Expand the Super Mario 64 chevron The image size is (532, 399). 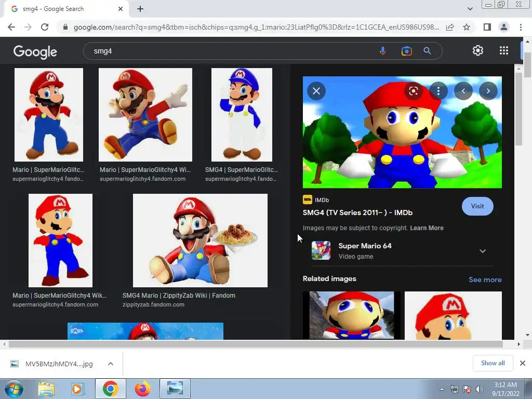(x=483, y=251)
